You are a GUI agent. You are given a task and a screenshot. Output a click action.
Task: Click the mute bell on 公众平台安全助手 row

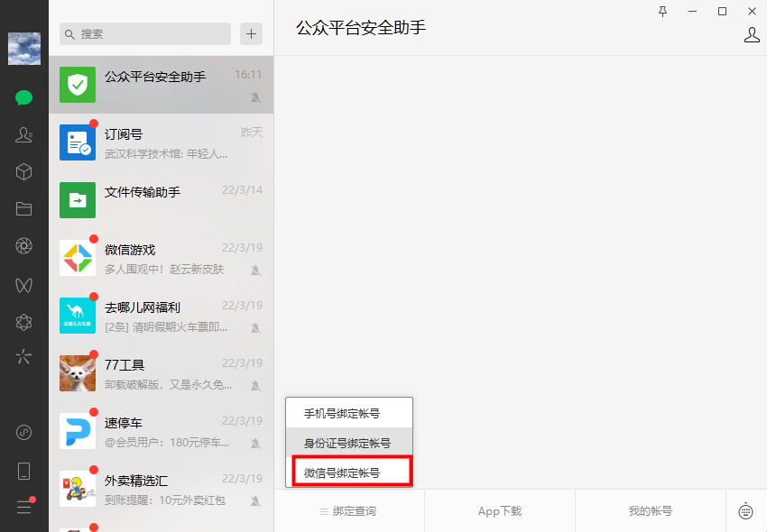[255, 97]
